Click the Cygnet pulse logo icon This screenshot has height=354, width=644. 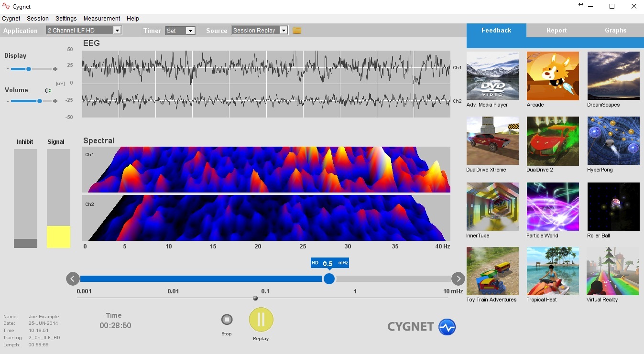[447, 327]
